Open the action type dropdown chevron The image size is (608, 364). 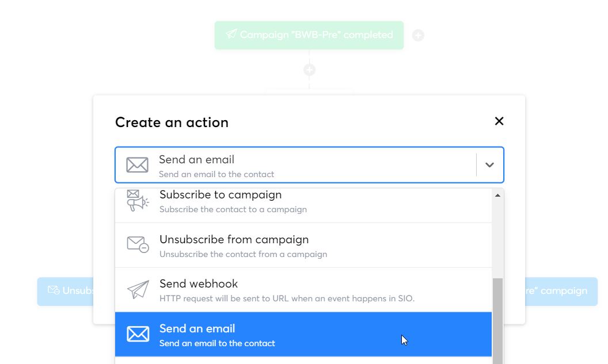pos(489,164)
